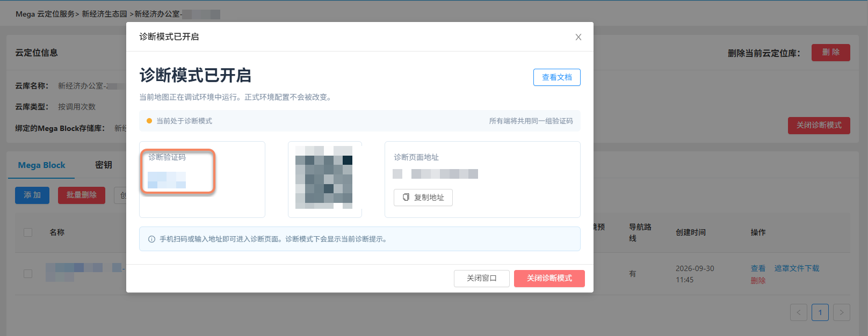
Task: Click the info icon in the hint banner
Action: (x=151, y=239)
